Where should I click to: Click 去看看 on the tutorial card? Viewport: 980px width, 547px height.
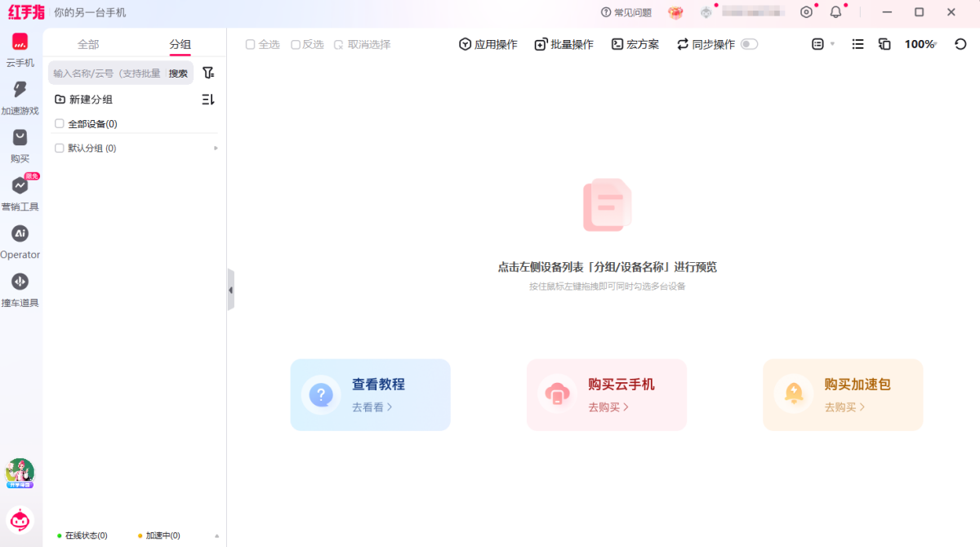(x=372, y=407)
